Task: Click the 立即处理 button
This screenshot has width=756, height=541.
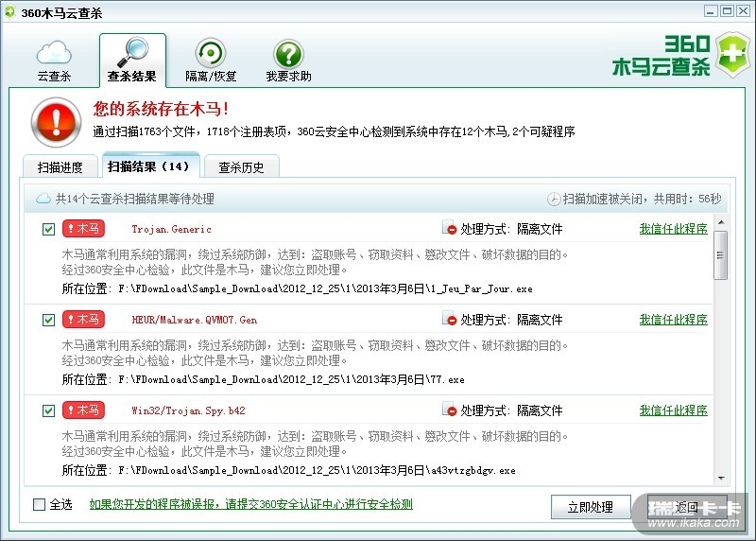Action: click(591, 507)
